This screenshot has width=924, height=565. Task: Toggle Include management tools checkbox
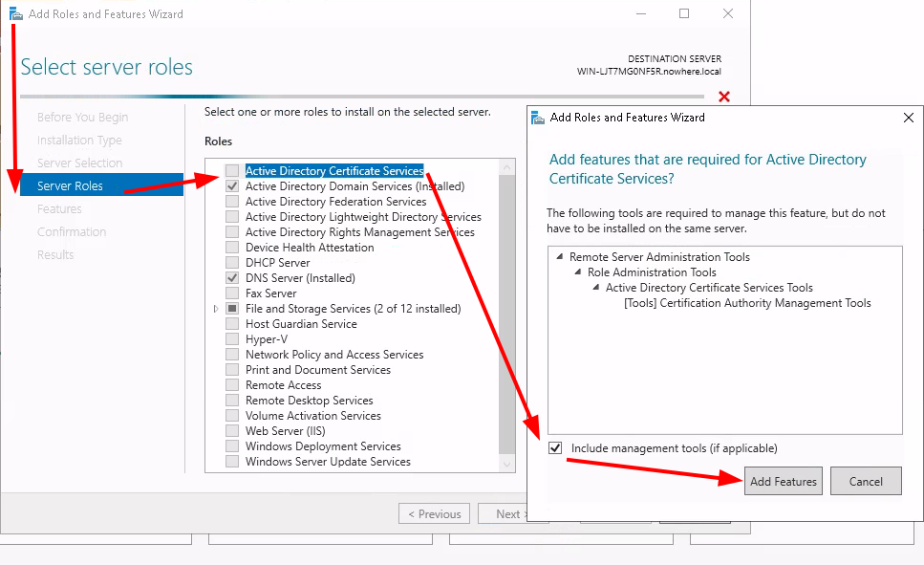(555, 448)
